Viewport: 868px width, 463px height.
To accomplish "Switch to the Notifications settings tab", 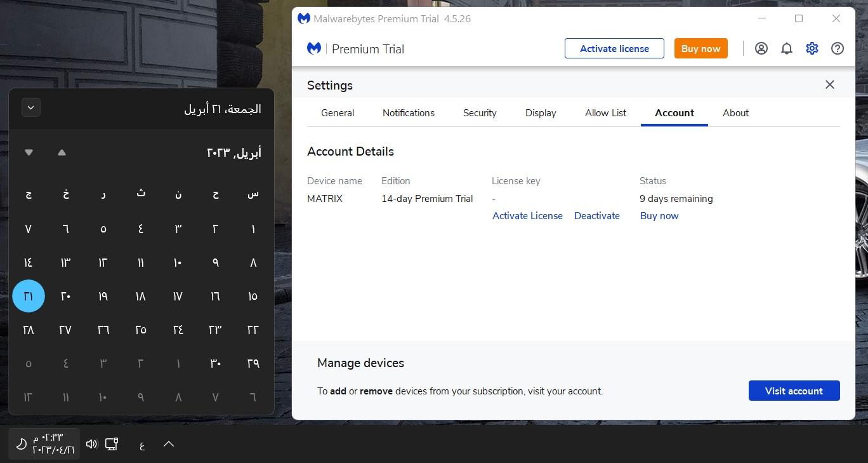I will click(x=409, y=113).
